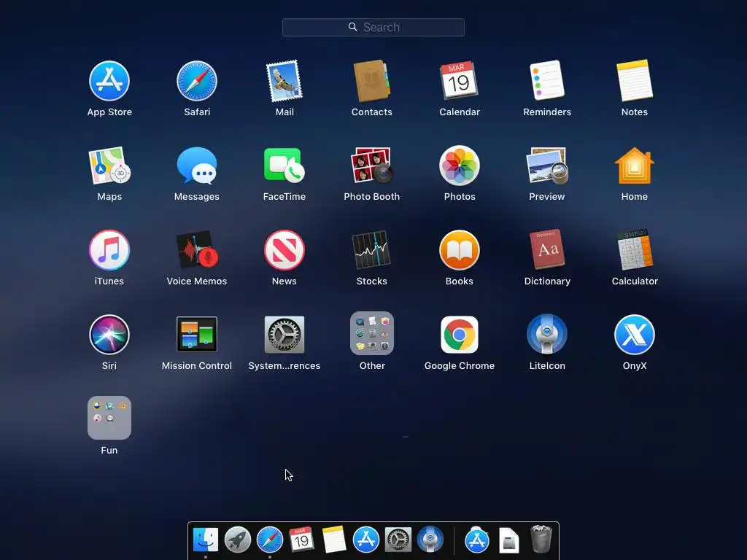Open the Applications folder in the Dock
Viewport: 747px width, 560px height.
[x=477, y=540]
